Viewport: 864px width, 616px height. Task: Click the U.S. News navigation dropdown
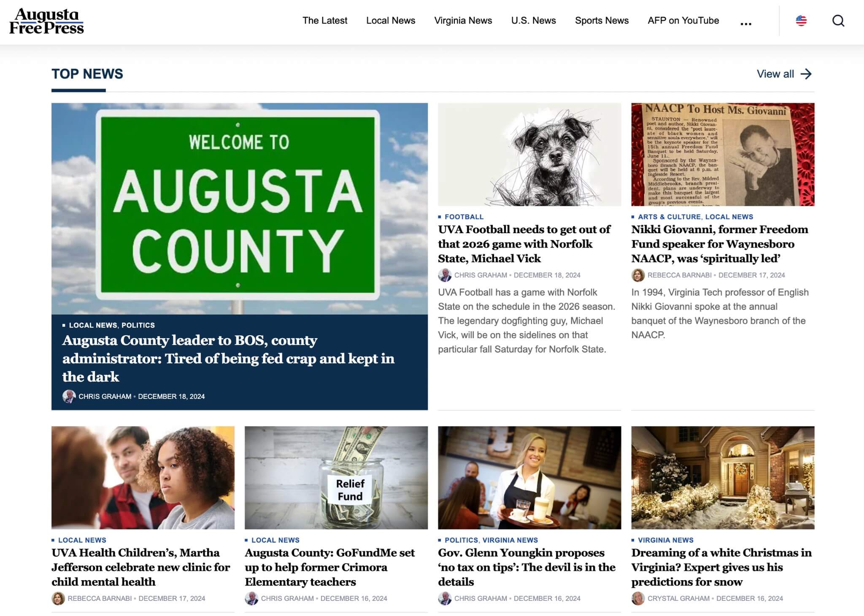[533, 20]
